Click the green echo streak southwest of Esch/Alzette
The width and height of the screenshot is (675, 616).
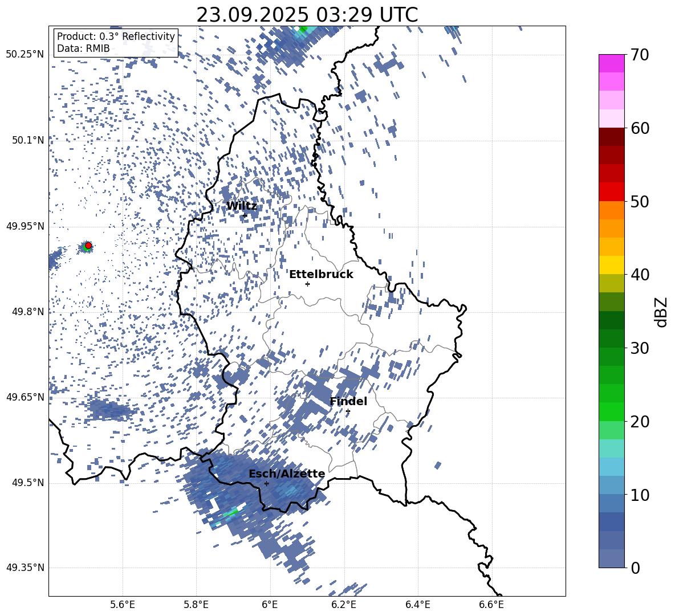(231, 513)
